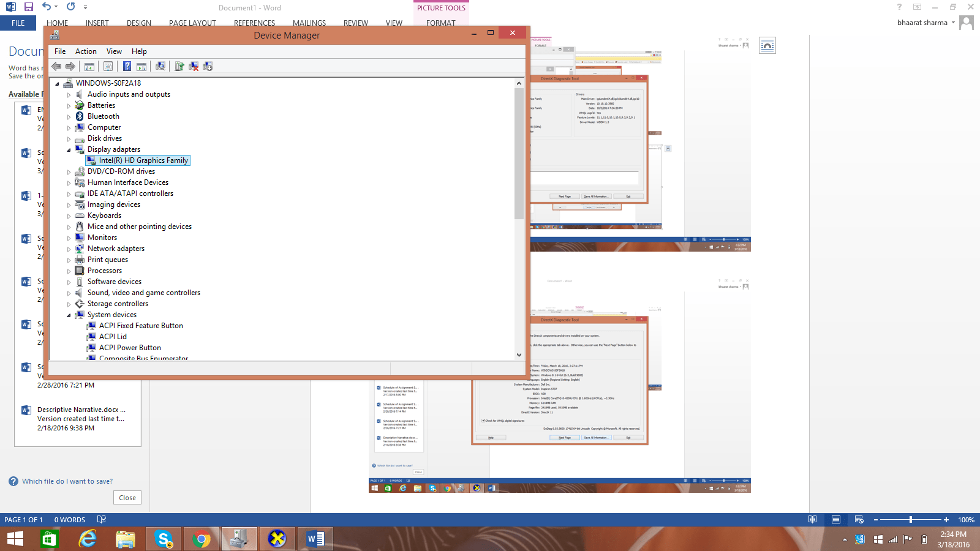The image size is (980, 551).
Task: Collapse the Display adapters node
Action: click(69, 150)
